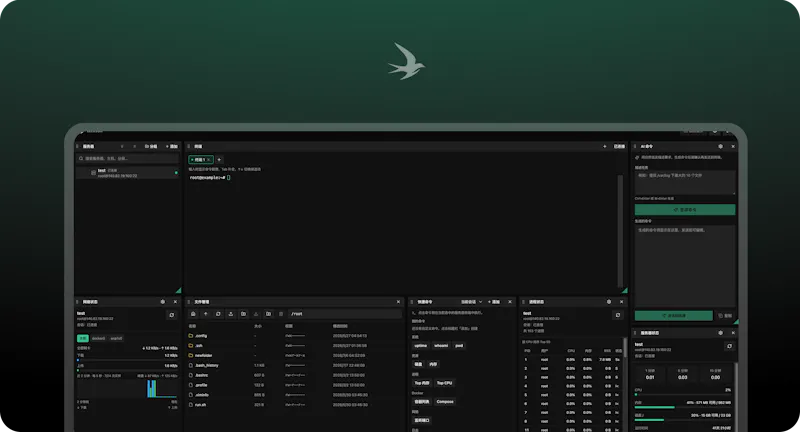The width and height of the screenshot is (800, 432).
Task: Click the terminal vertical scrollbar
Action: click(620, 232)
